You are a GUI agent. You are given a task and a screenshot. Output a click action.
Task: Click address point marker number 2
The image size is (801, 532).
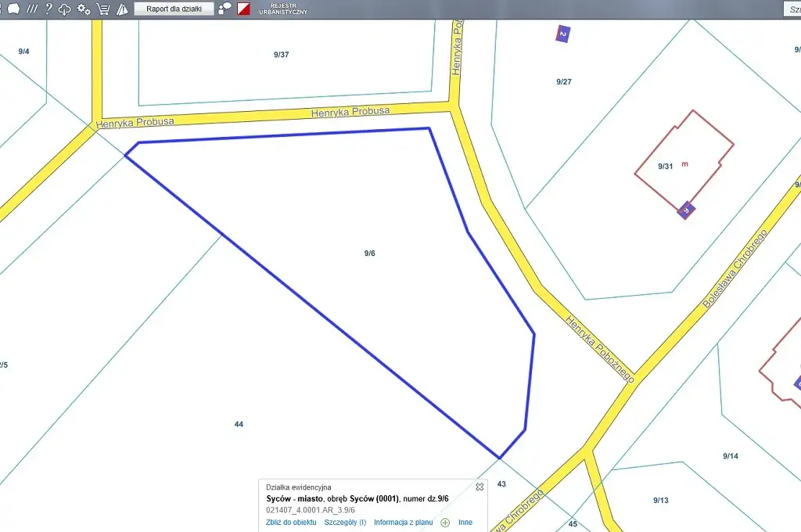(x=562, y=34)
